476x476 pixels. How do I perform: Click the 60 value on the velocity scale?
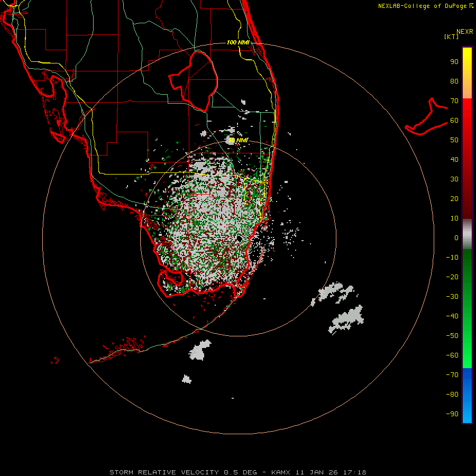pyautogui.click(x=454, y=120)
